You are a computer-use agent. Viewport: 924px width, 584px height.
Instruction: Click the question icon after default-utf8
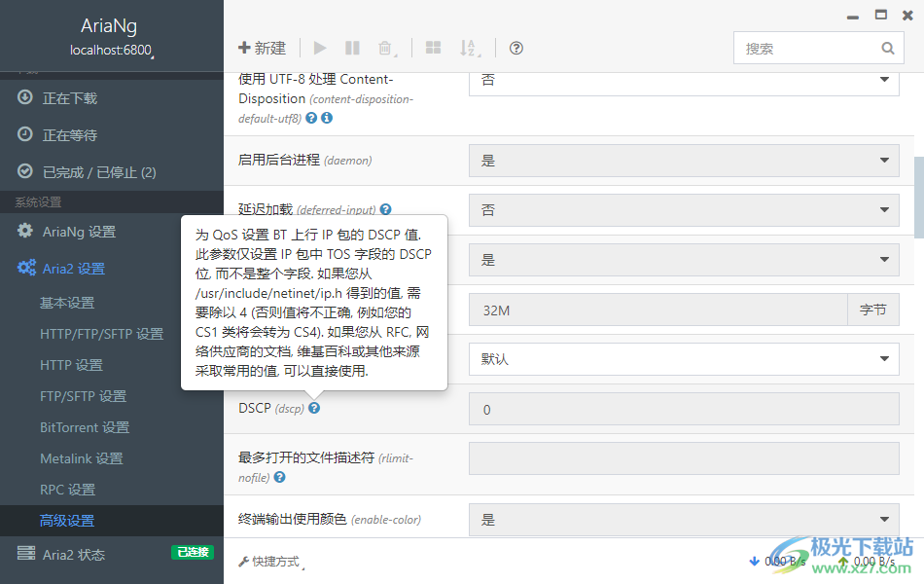311,118
